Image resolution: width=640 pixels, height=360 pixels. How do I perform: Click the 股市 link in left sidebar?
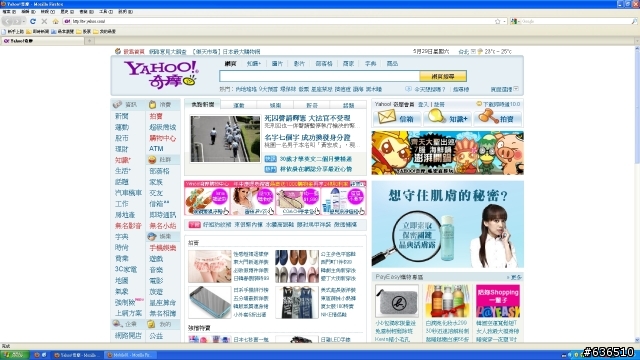[x=122, y=138]
